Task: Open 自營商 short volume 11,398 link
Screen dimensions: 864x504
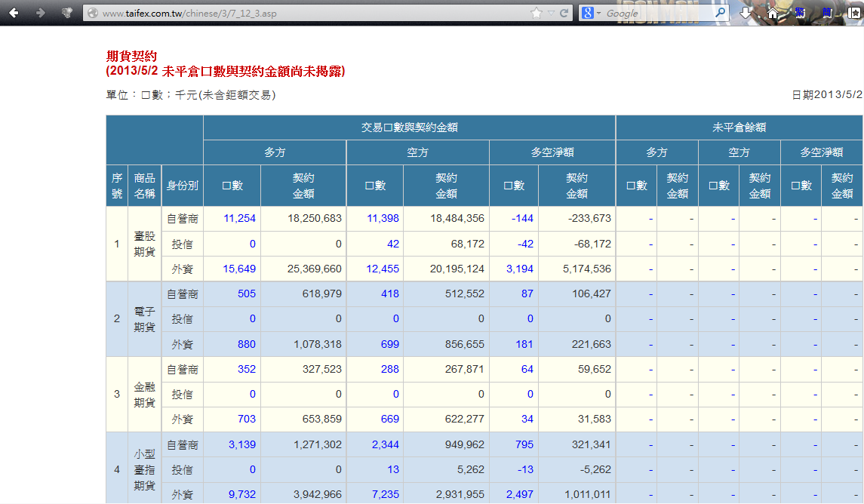Action: click(x=383, y=219)
